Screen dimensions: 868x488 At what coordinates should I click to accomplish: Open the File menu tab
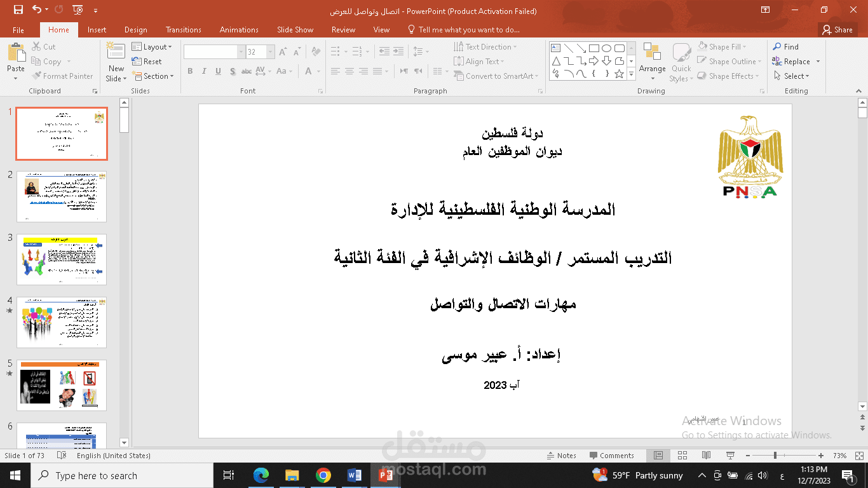point(18,30)
